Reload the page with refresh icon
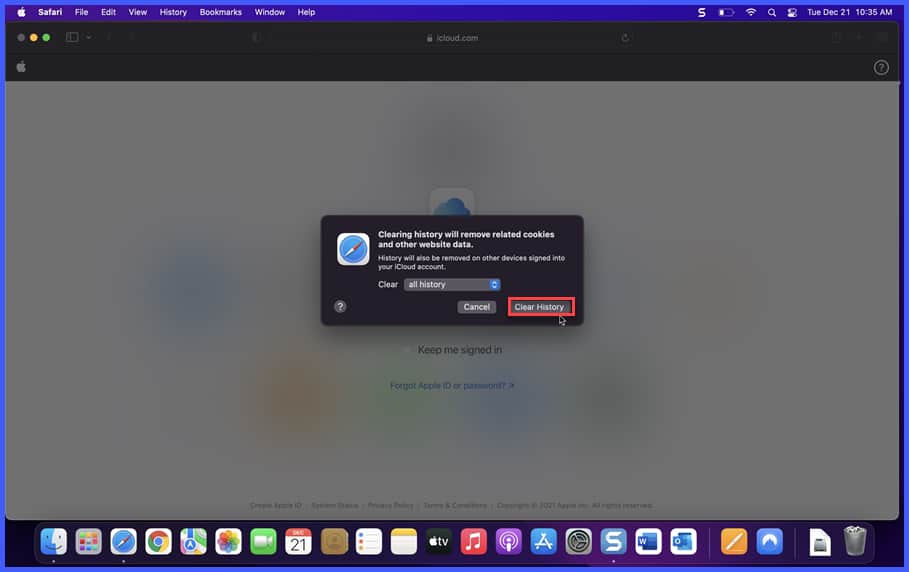Viewport: 909px width, 572px height. (x=625, y=38)
